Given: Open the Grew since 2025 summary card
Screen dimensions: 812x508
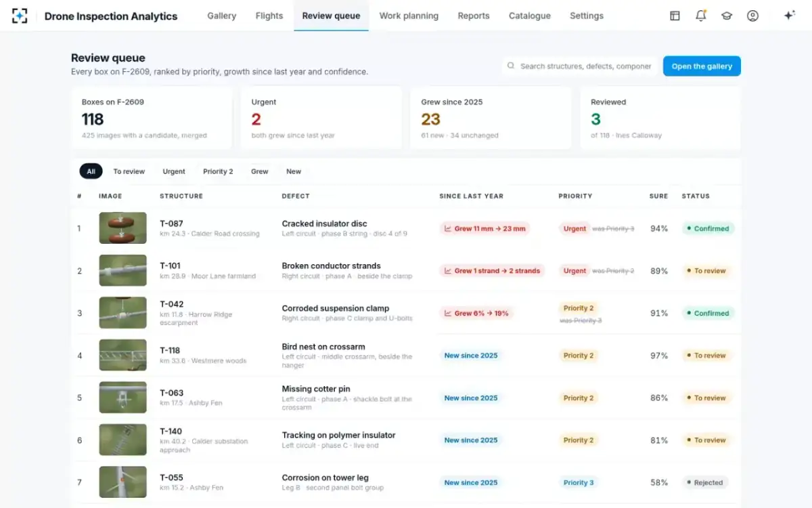Looking at the screenshot, I should (x=491, y=118).
